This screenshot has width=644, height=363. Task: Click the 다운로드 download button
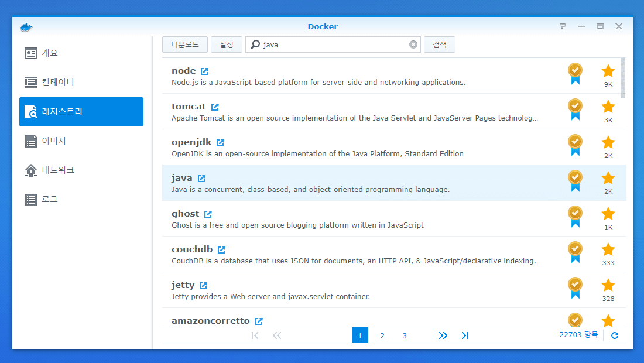(x=185, y=44)
